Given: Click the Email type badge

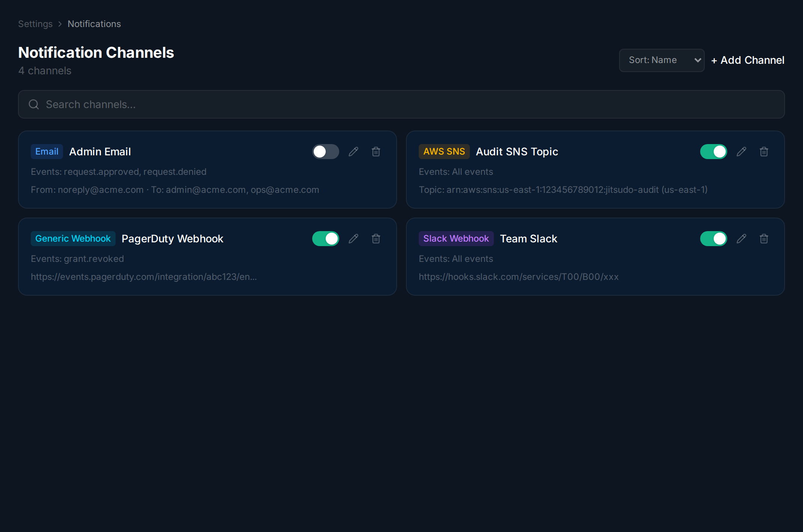Looking at the screenshot, I should point(47,152).
